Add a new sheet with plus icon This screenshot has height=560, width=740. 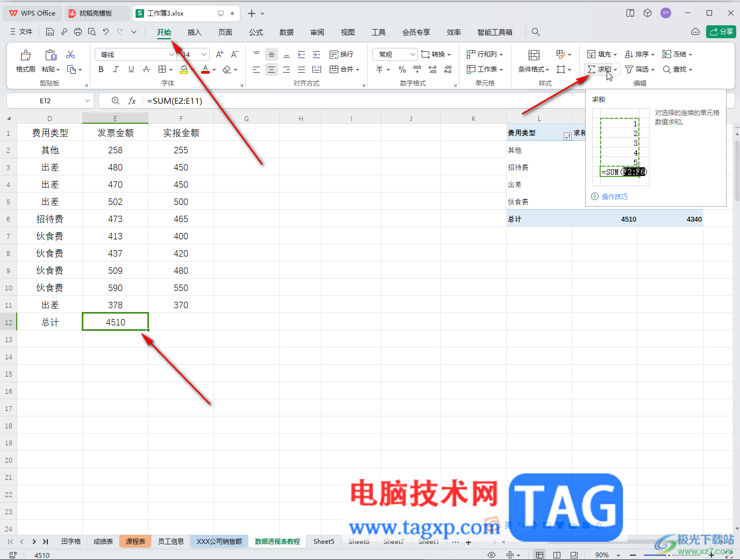coord(468,542)
